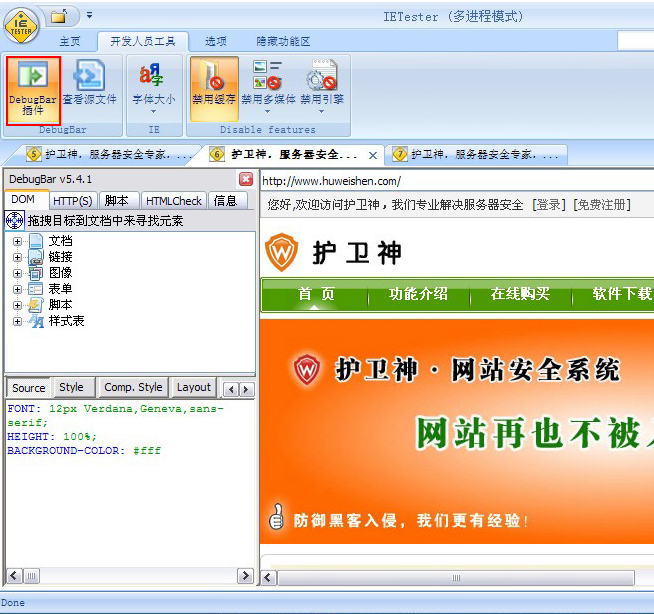Click the BACKGROUND-COLOR: #fff source line

(x=84, y=451)
